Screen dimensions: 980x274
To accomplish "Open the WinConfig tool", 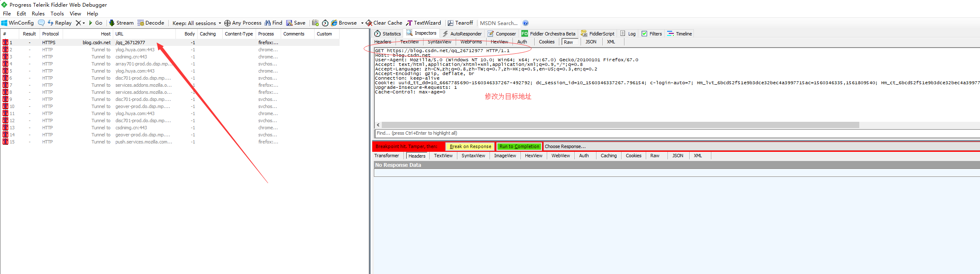I will tap(18, 23).
